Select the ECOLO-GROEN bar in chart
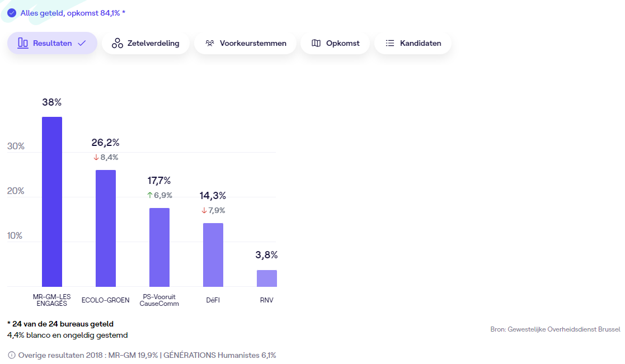This screenshot has width=625, height=364. pyautogui.click(x=106, y=228)
